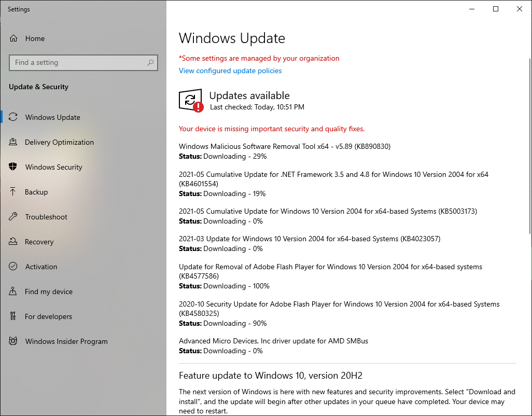Click the Activation checkmark circle icon

(13, 267)
